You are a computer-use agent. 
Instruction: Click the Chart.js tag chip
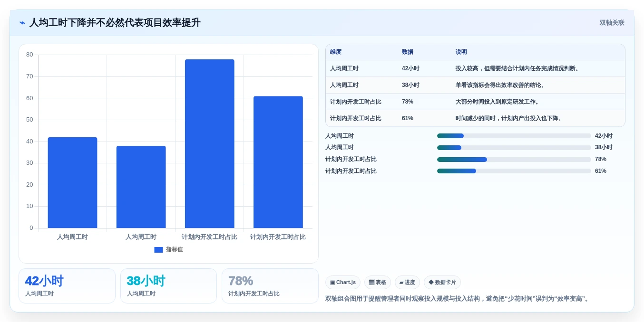coord(343,282)
